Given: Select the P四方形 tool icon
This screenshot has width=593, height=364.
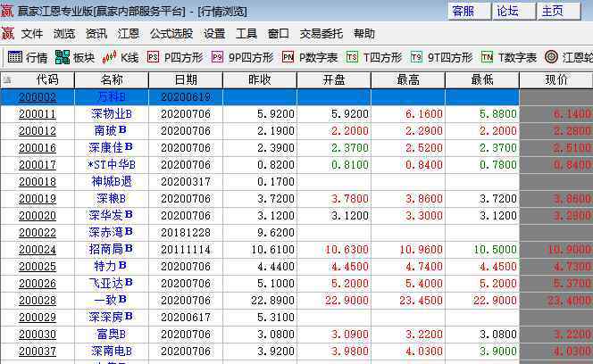Looking at the screenshot, I should (x=153, y=57).
